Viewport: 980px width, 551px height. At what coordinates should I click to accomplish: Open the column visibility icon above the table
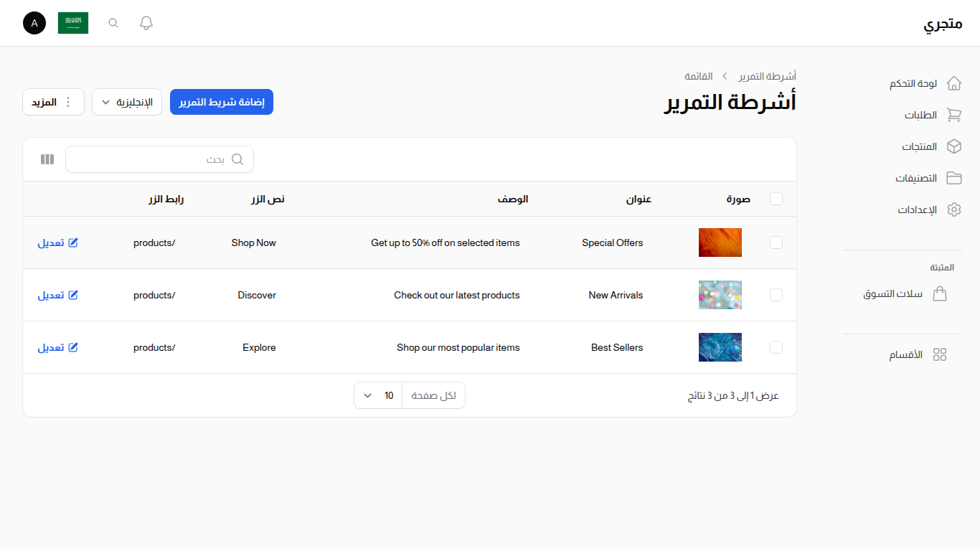coord(47,159)
